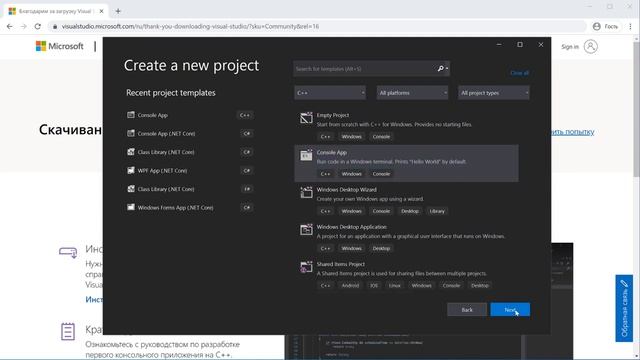Click the Microsoft logo on the web page

pyautogui.click(x=60, y=46)
